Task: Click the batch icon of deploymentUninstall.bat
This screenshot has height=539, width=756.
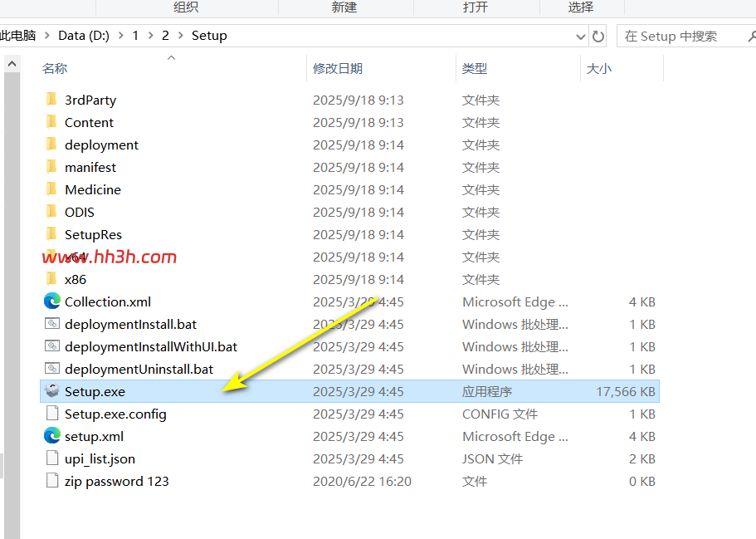Action: click(52, 368)
